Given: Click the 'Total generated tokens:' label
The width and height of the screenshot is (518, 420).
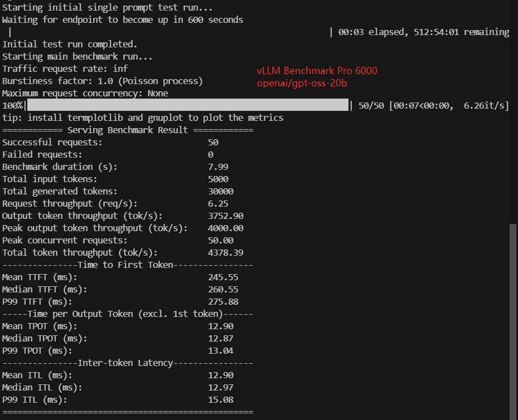Looking at the screenshot, I should point(60,192).
